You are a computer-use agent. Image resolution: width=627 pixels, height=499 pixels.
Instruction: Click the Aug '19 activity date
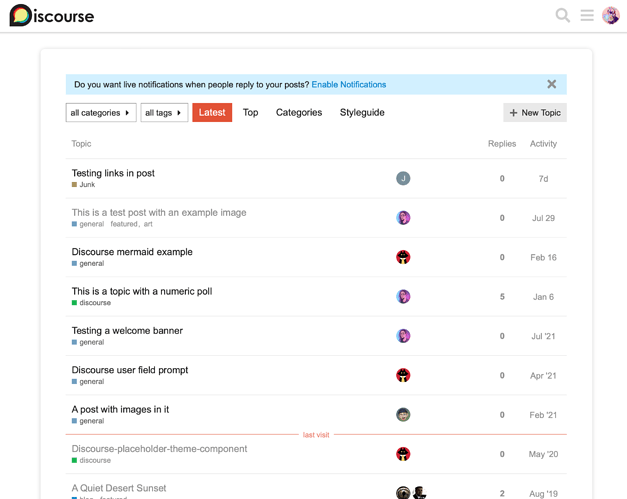click(543, 494)
